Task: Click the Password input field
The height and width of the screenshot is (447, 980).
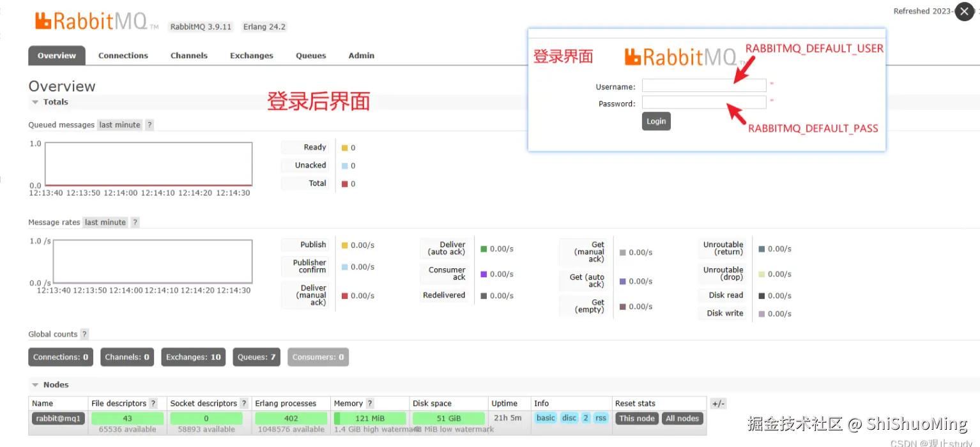Action: (704, 102)
